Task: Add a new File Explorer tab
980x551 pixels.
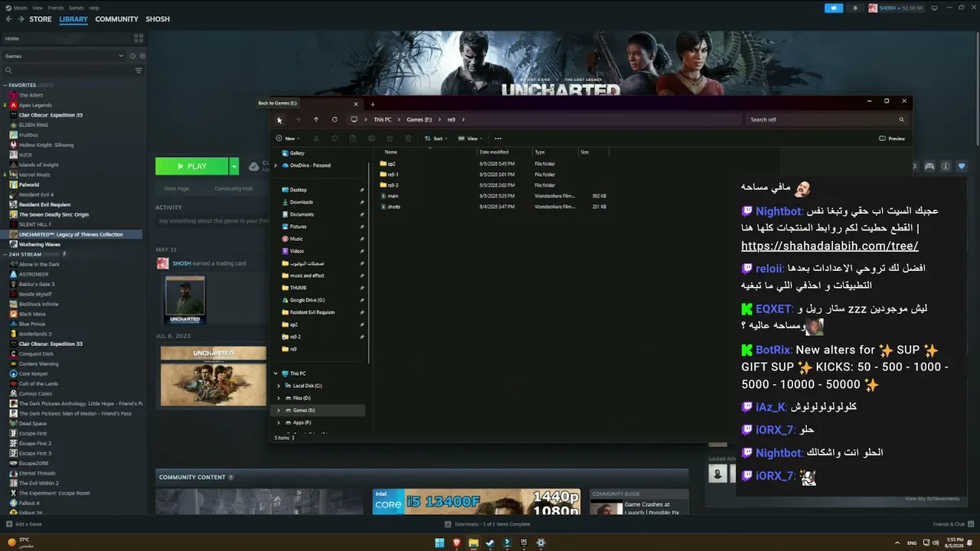Action: [373, 104]
